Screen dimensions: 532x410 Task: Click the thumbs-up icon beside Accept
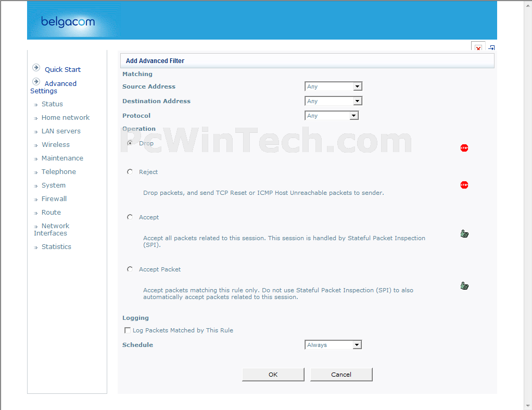[x=464, y=234]
